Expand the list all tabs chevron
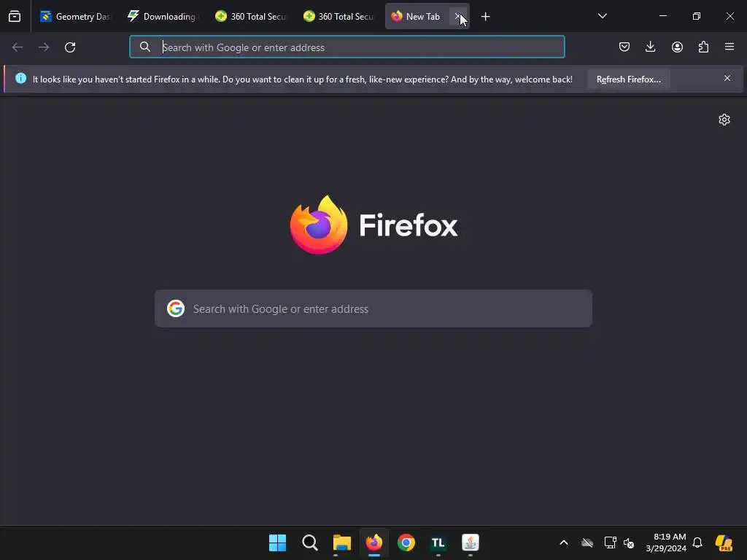 coord(602,16)
